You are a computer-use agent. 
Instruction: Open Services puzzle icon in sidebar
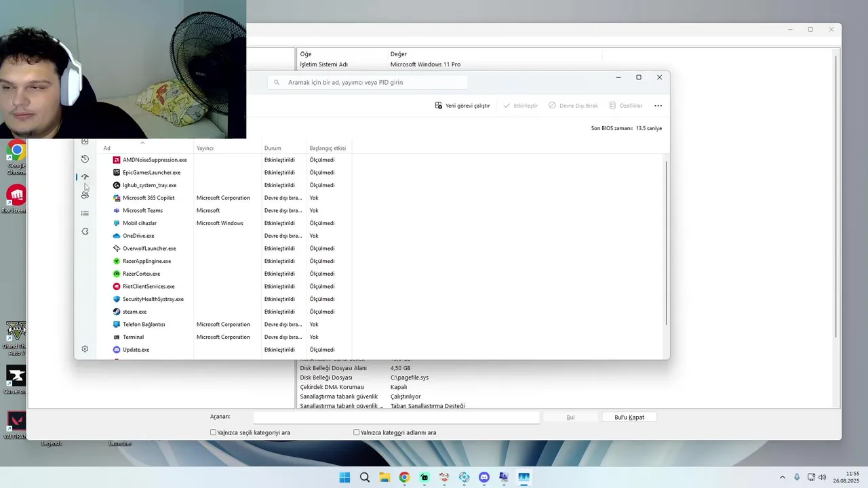point(85,231)
